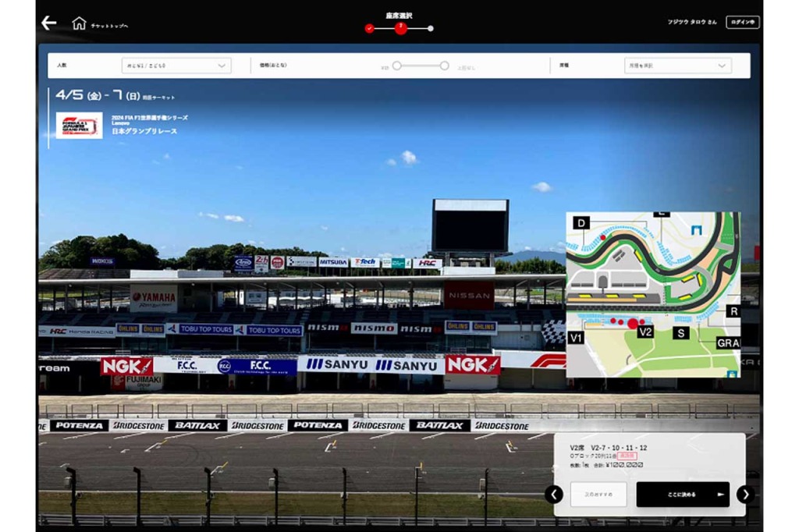Show next seat with right chevron
This screenshot has width=799, height=532.
pos(745,494)
